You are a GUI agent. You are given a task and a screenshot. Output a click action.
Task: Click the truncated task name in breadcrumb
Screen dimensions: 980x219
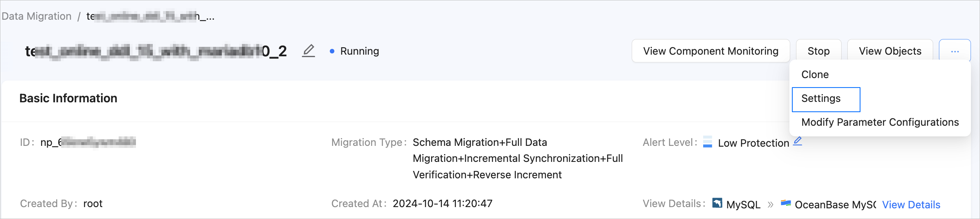point(150,16)
